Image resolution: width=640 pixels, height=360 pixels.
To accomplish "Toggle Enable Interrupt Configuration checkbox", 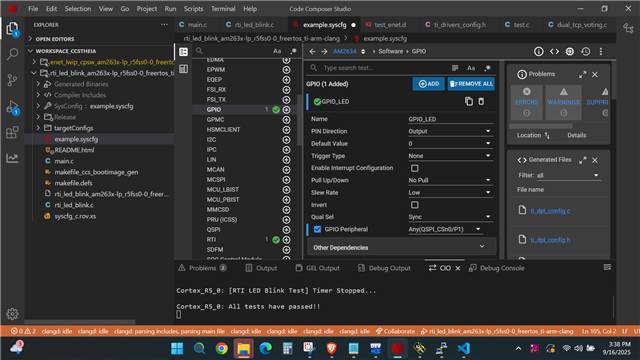I will click(x=415, y=168).
